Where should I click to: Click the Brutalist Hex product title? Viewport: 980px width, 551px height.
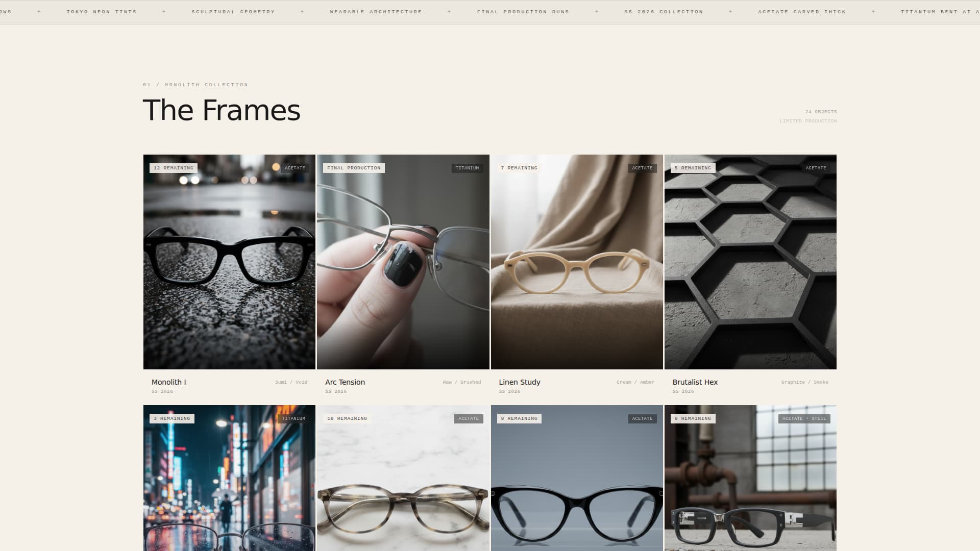(695, 382)
